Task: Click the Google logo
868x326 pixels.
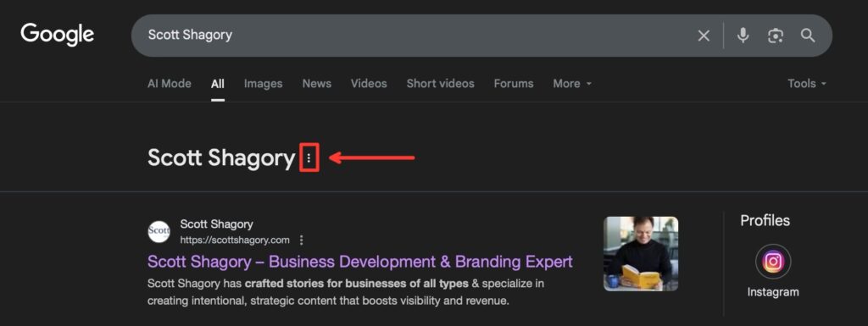Action: (58, 35)
